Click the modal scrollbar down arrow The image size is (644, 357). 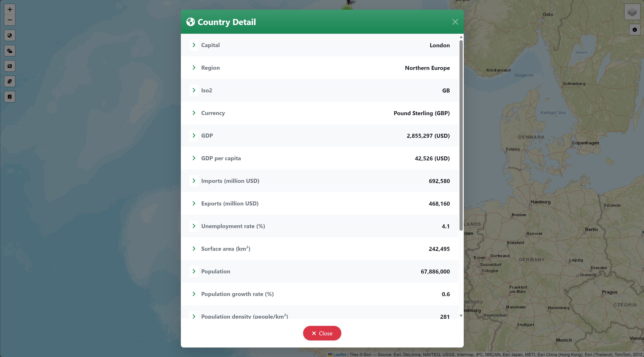(461, 316)
